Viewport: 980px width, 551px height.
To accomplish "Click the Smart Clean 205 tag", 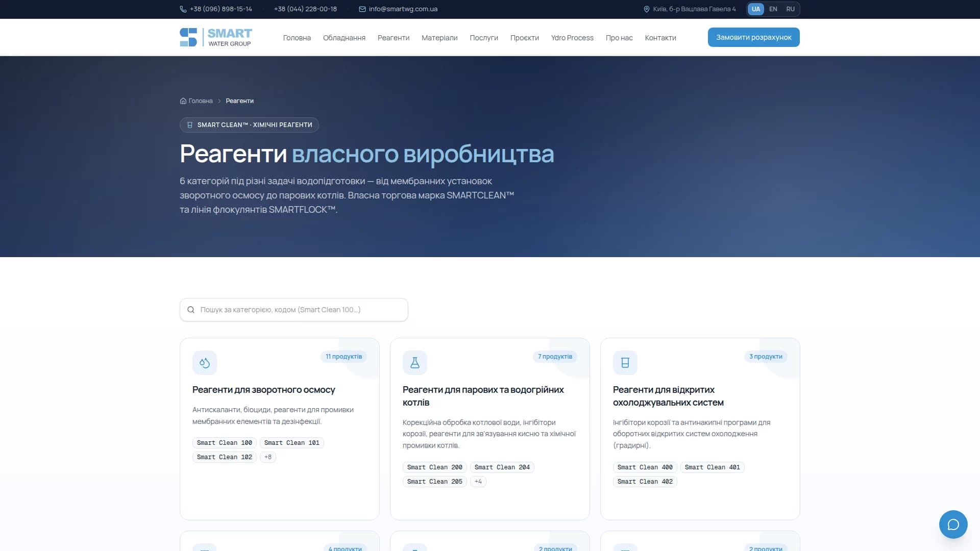I will point(435,482).
